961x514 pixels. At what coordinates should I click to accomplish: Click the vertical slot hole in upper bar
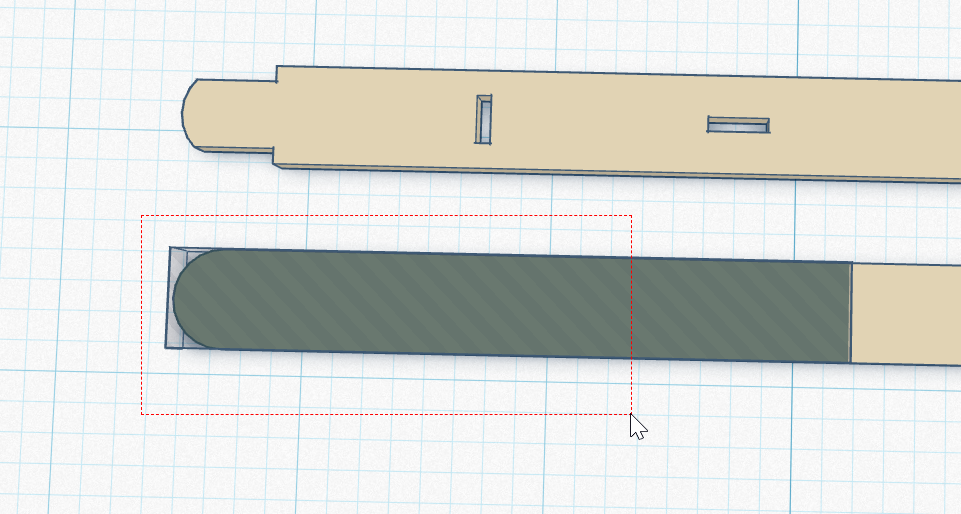(484, 119)
